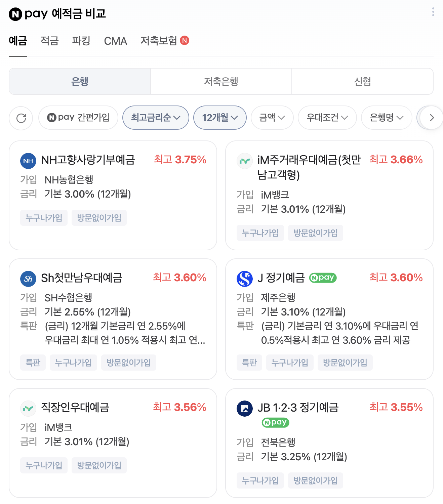Open the three-dot more options menu
Viewport: 443px width, 504px height.
(433, 12)
